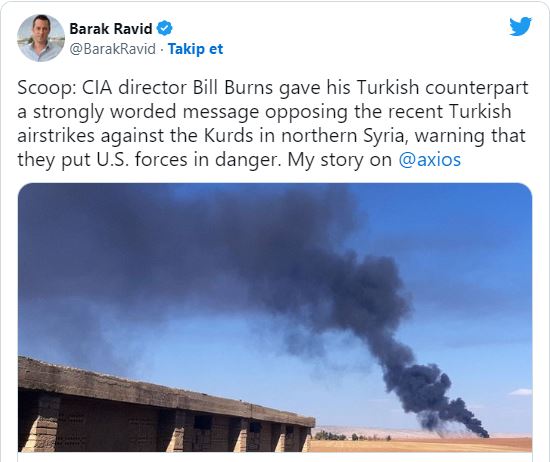Click the word Scoop: starting the tweet
Viewport: 550px width, 462px height.
[47, 88]
